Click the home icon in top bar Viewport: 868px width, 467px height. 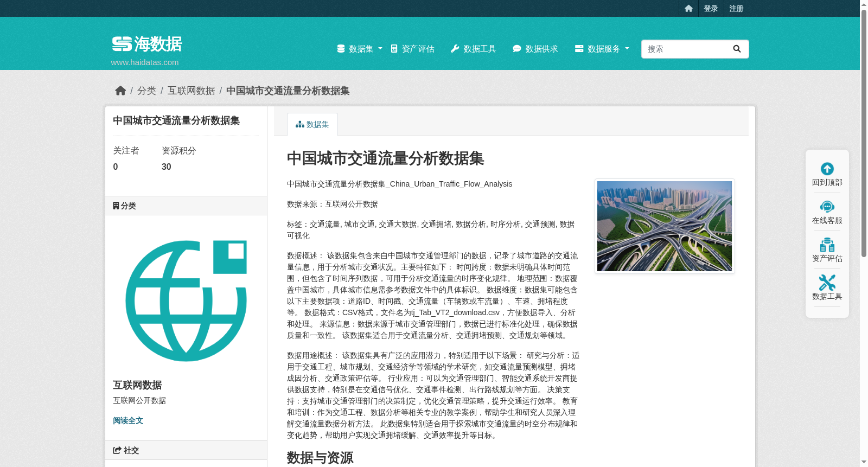pos(688,8)
